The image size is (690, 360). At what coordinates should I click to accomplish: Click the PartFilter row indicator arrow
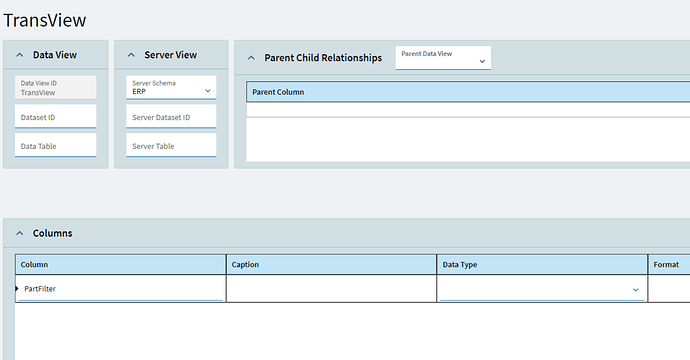click(x=17, y=289)
